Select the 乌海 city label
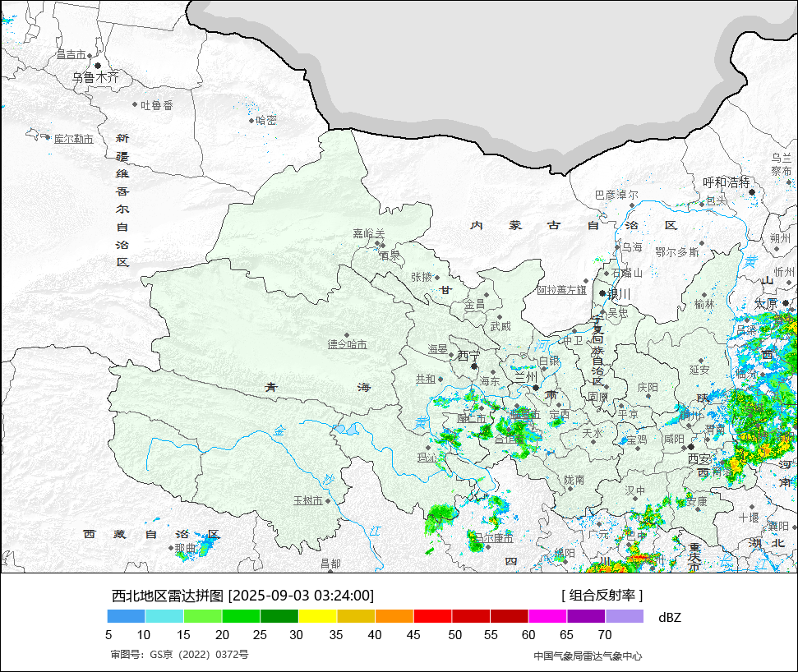The height and width of the screenshot is (672, 798). [x=632, y=247]
